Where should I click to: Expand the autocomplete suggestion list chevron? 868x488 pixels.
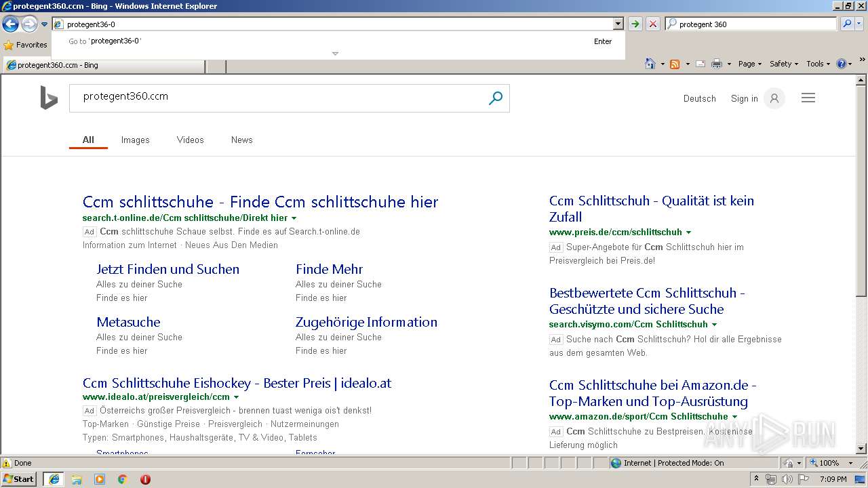coord(335,54)
